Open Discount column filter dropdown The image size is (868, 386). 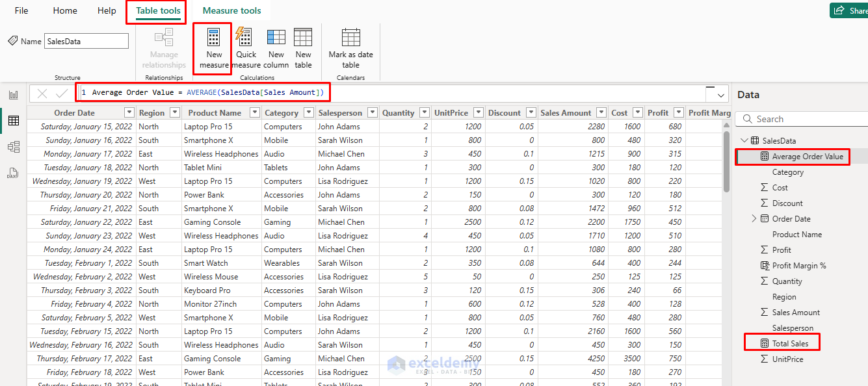(x=531, y=112)
